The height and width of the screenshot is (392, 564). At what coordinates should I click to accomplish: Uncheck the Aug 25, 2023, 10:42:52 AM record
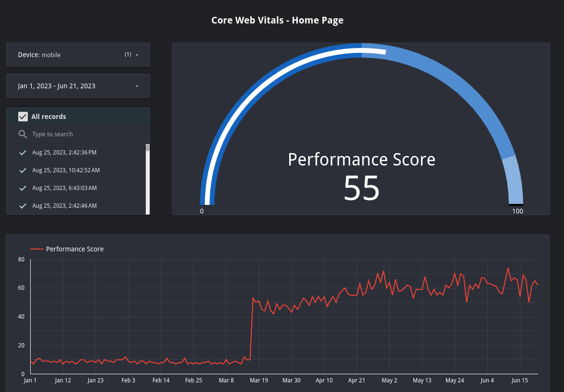23,170
